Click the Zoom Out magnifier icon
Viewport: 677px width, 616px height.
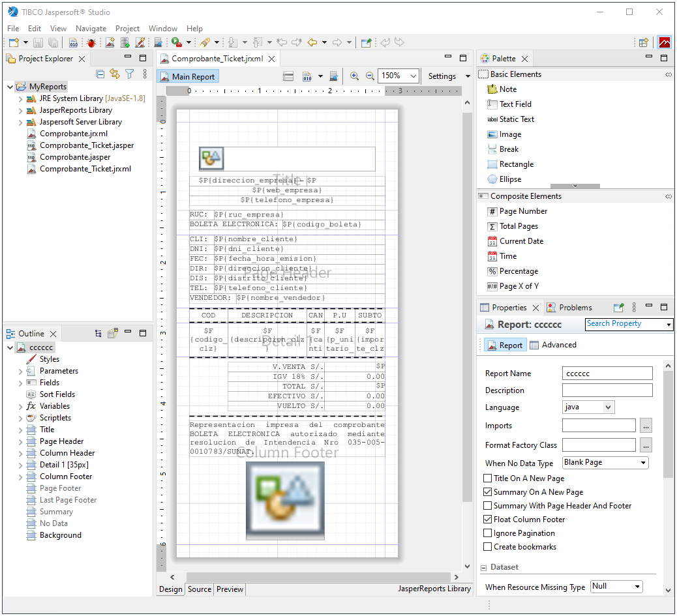click(x=370, y=76)
